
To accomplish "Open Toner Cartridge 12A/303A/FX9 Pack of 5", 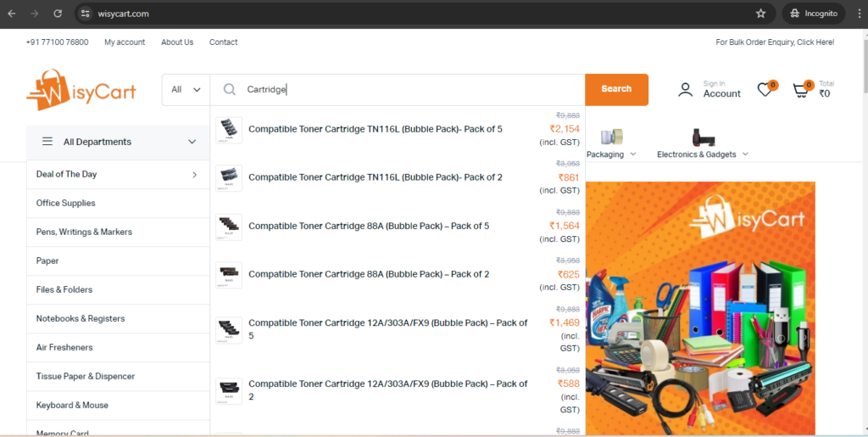I will click(x=388, y=329).
